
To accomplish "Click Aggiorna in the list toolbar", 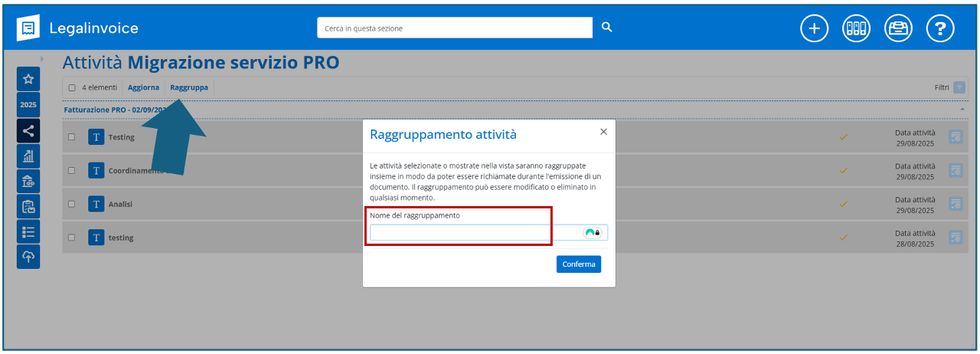I will [x=143, y=87].
